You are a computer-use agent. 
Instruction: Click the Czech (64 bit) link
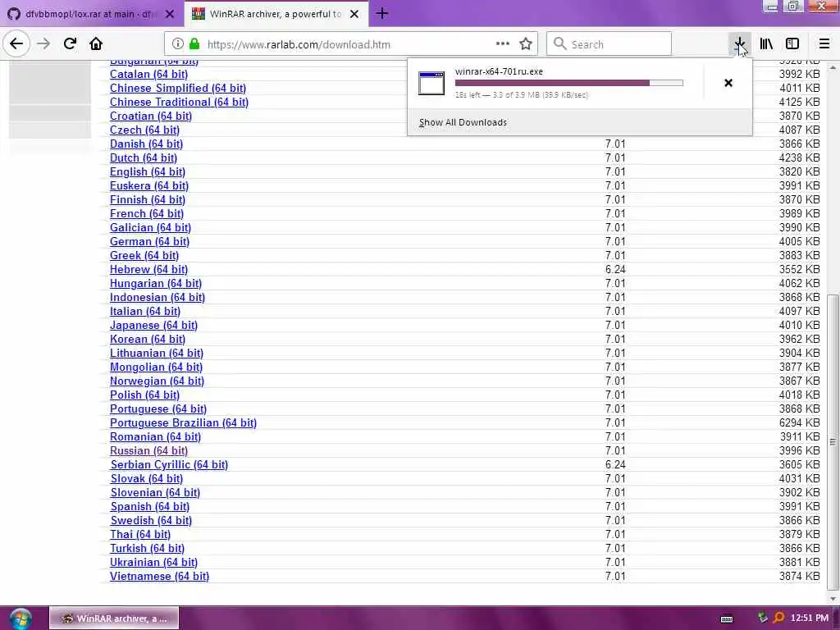coord(144,130)
